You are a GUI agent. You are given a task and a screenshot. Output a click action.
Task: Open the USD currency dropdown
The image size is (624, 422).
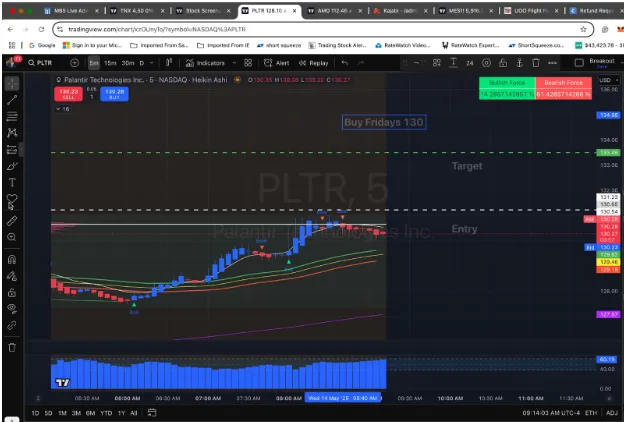(x=609, y=80)
